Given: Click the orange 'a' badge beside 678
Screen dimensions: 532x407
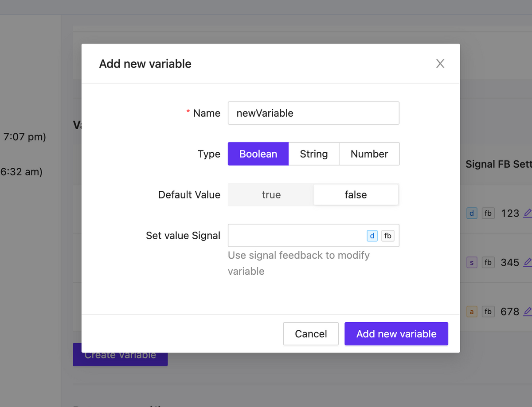Looking at the screenshot, I should pyautogui.click(x=471, y=312).
